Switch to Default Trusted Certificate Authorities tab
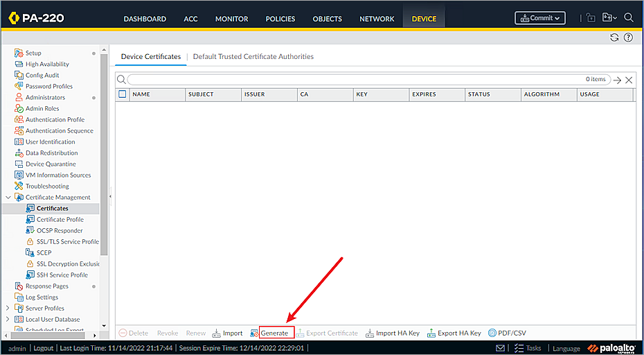644x355 pixels. coord(253,57)
